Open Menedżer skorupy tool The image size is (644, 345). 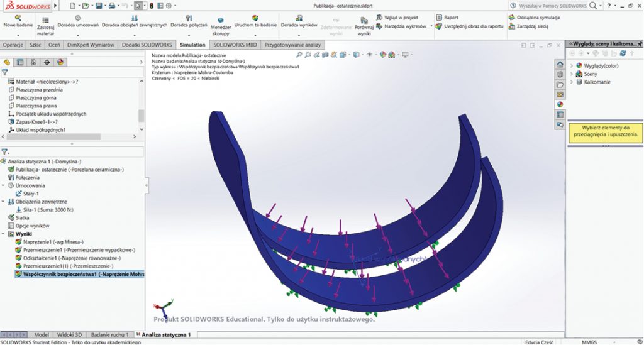(x=220, y=28)
